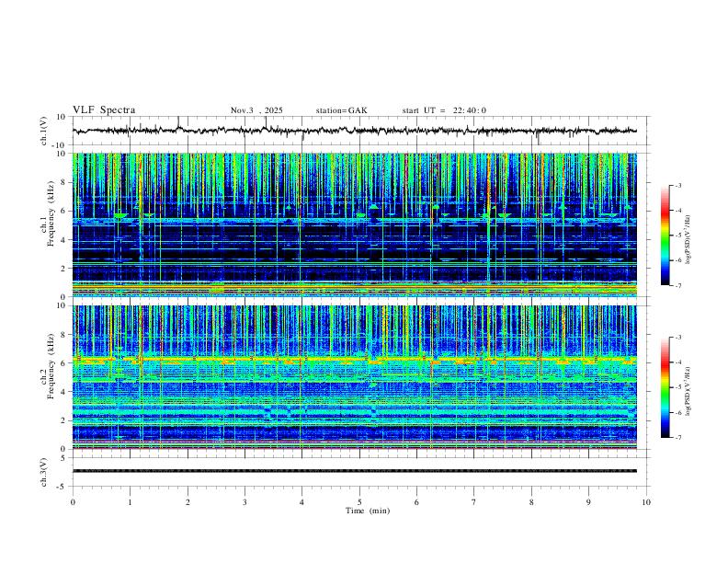Click the ch.2 PSD color scale bar

665,387
